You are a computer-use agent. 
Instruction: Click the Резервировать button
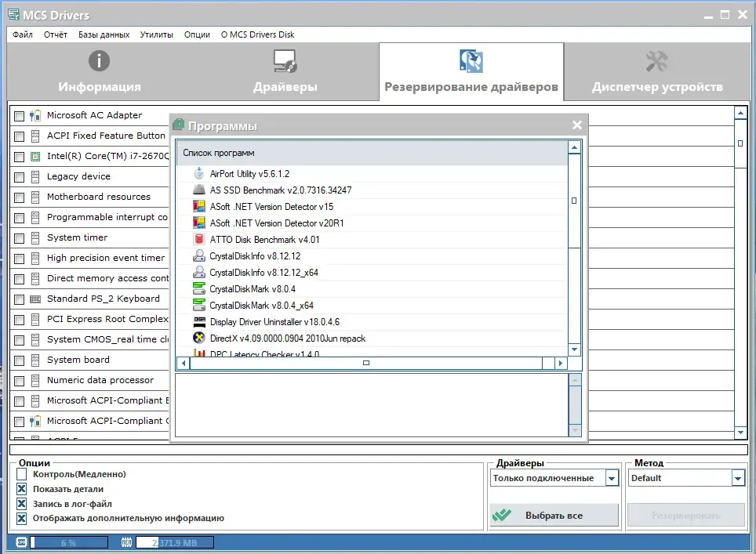click(686, 516)
